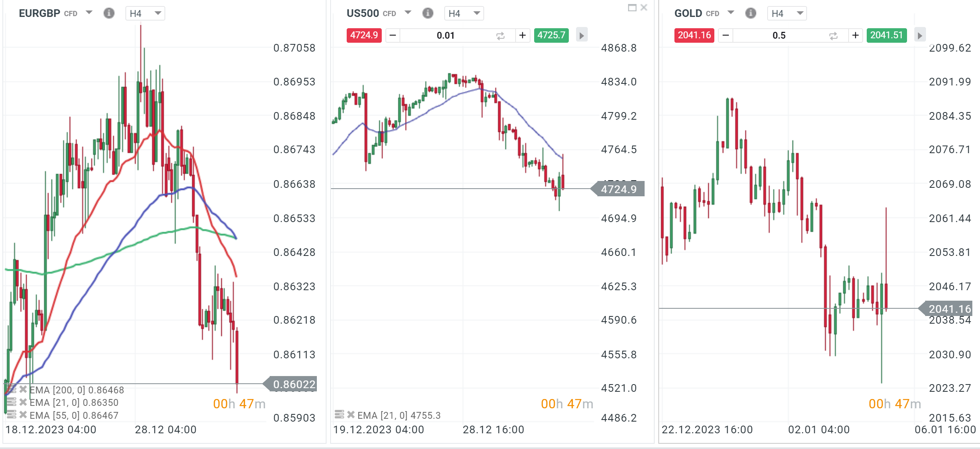Open the US500 instrument dropdown
Screen dimensions: 980x449
(x=408, y=13)
